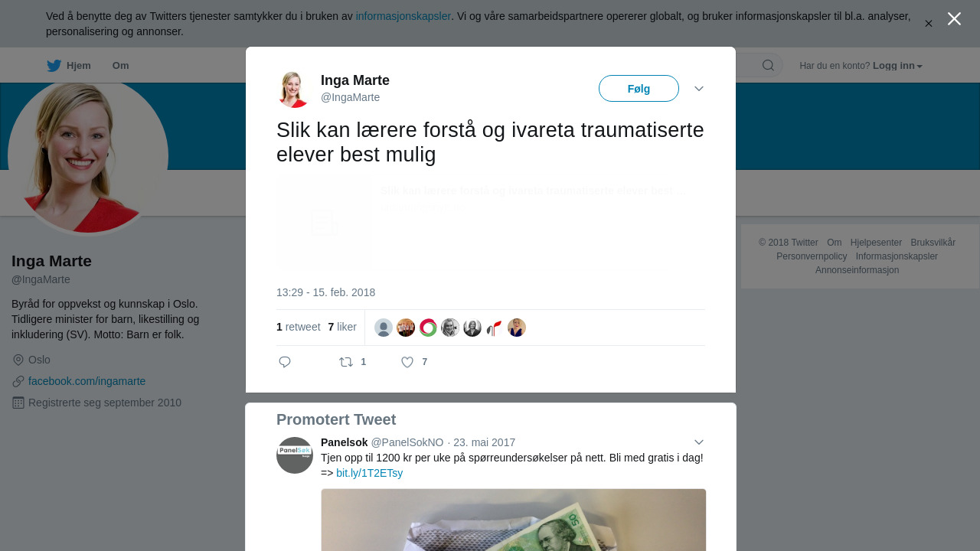Viewport: 980px width, 551px height.
Task: Open Inga Marte's avatar in tweet header
Action: tap(294, 89)
